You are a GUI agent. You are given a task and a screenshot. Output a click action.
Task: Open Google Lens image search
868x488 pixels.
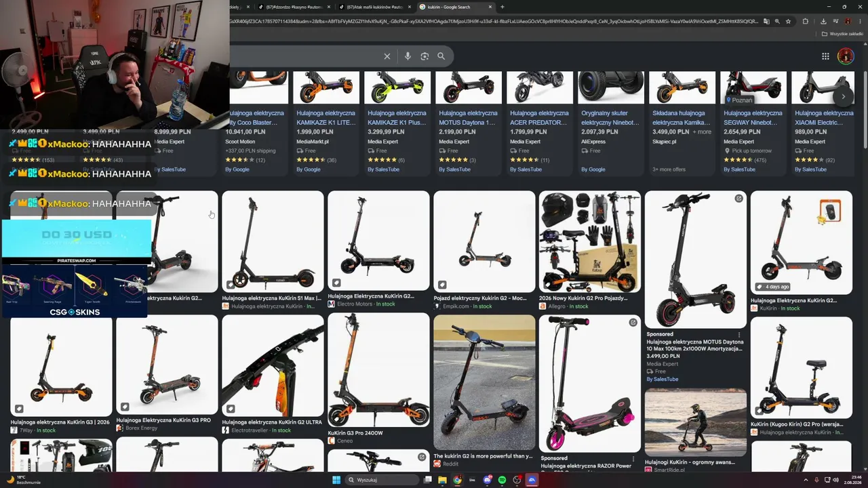click(x=425, y=56)
